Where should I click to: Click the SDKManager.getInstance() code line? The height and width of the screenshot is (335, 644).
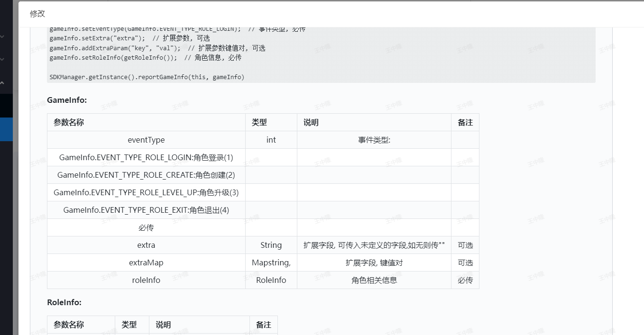pyautogui.click(x=147, y=77)
